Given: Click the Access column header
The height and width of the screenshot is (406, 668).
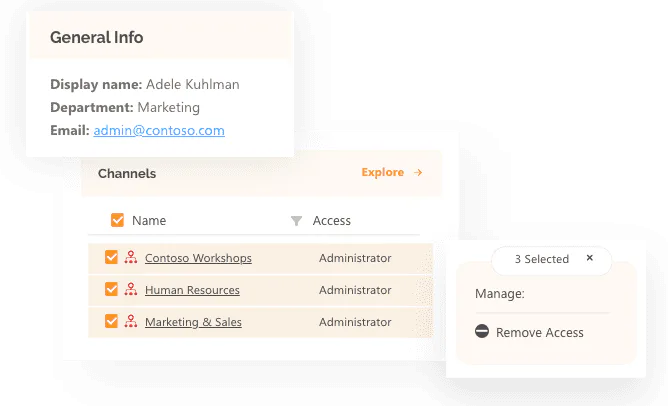Looking at the screenshot, I should click(x=331, y=221).
